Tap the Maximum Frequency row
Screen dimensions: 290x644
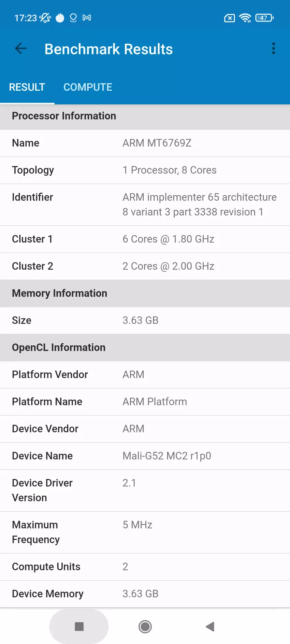pyautogui.click(x=145, y=532)
